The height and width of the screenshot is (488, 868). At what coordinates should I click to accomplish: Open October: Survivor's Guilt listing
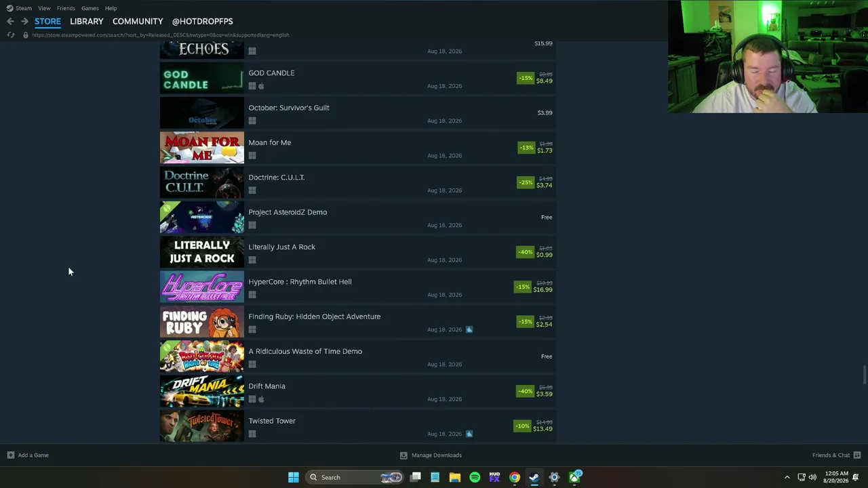click(x=358, y=113)
